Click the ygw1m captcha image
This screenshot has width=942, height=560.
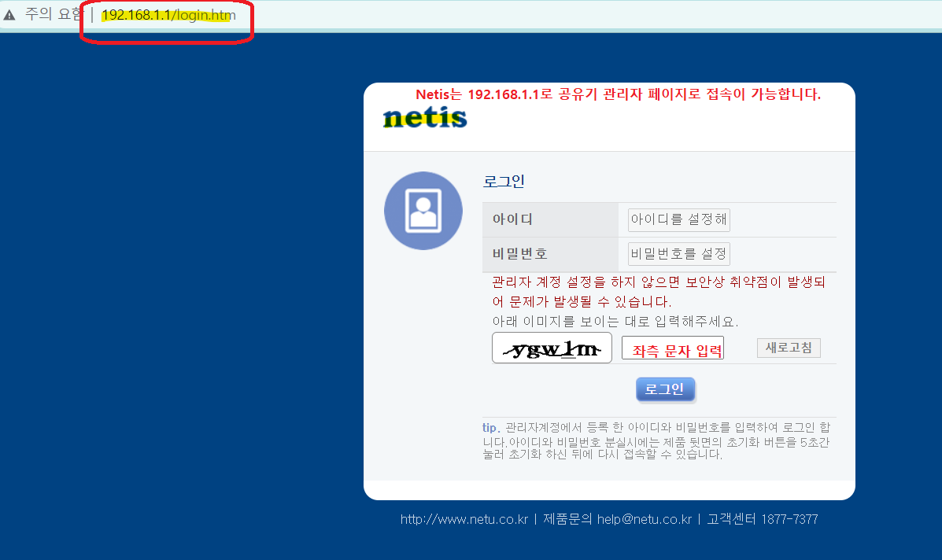coord(552,348)
